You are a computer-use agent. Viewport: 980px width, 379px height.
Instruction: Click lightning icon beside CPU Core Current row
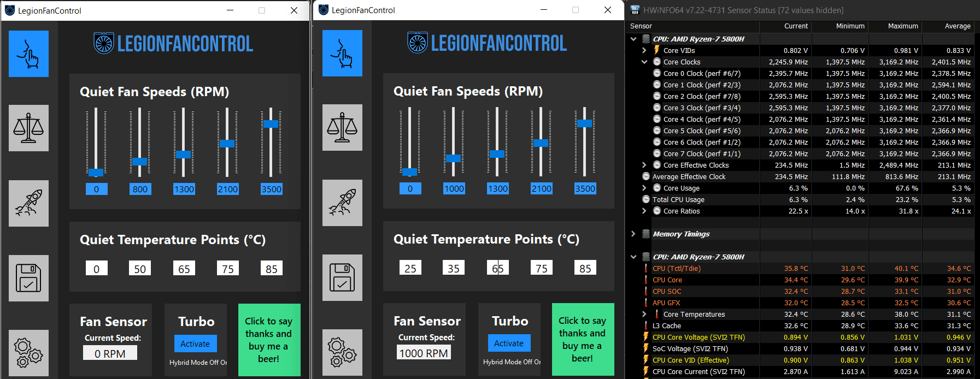[646, 371]
